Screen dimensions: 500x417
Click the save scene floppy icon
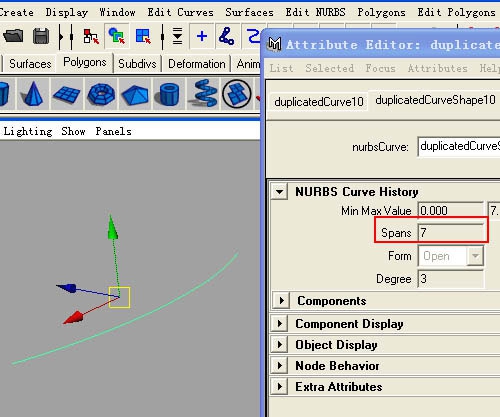click(x=41, y=36)
